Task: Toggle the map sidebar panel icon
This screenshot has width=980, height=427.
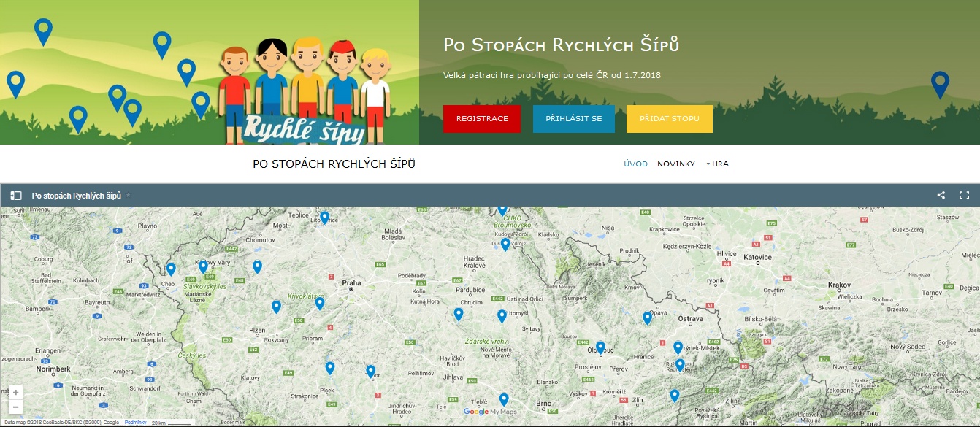Action: tap(15, 196)
